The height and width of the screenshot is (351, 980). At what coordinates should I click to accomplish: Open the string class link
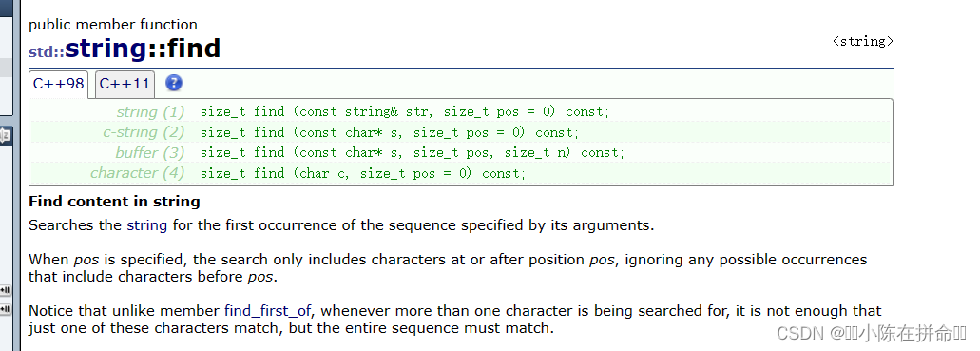(x=147, y=225)
